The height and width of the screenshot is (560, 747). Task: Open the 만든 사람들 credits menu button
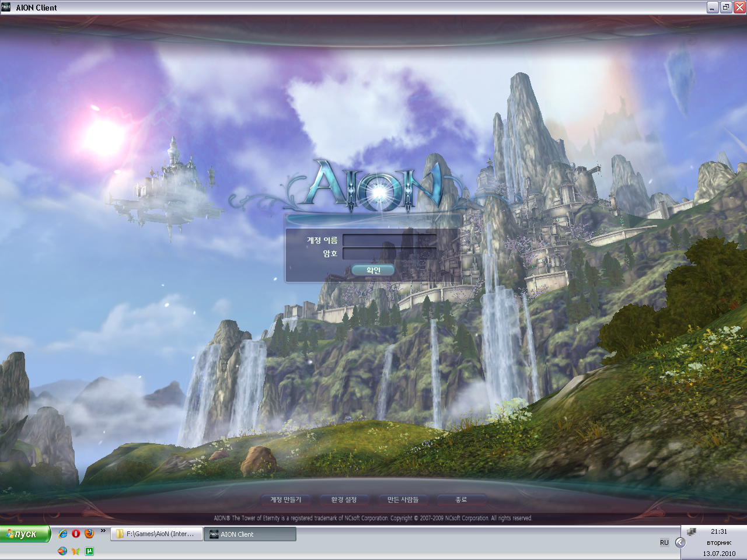point(403,500)
